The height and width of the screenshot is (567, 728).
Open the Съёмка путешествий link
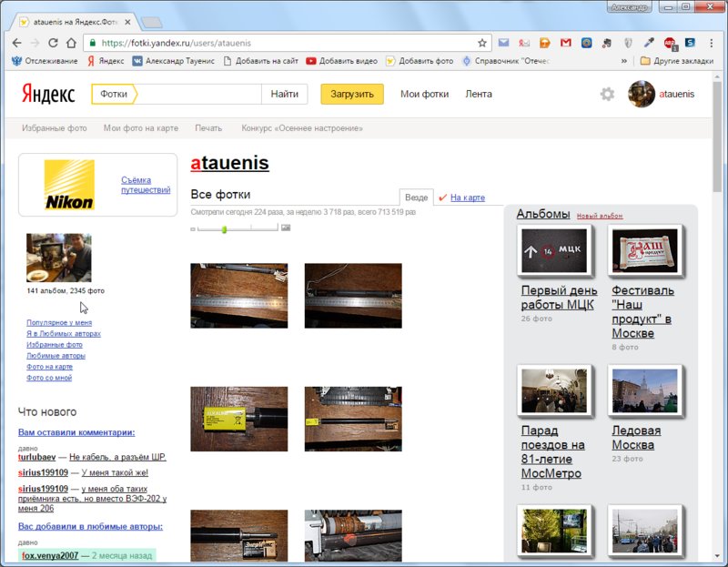point(146,185)
